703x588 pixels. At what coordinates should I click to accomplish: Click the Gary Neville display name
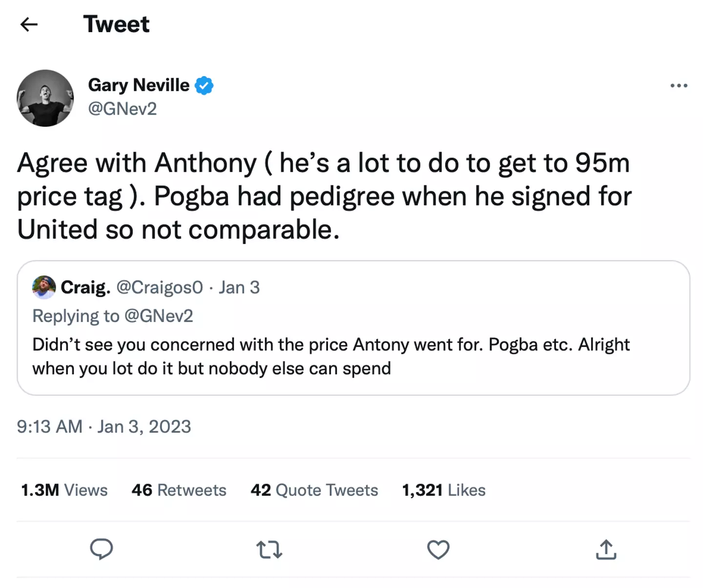[139, 85]
